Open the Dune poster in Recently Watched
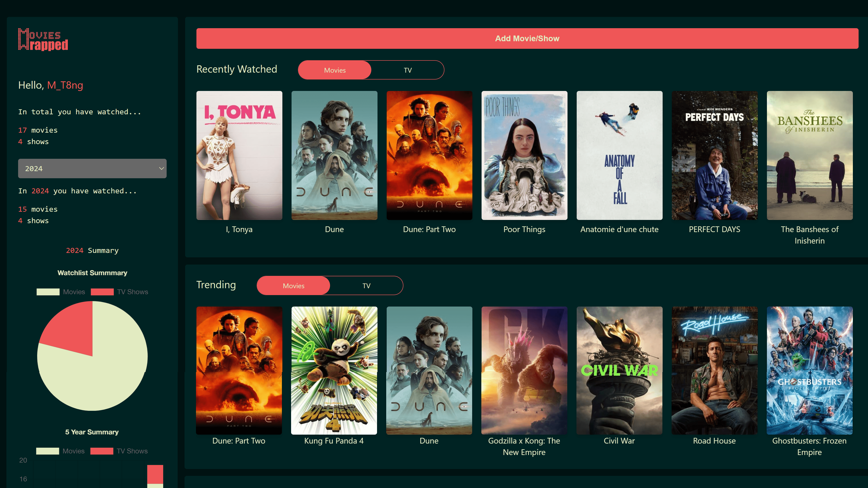The image size is (868, 488). [x=334, y=155]
